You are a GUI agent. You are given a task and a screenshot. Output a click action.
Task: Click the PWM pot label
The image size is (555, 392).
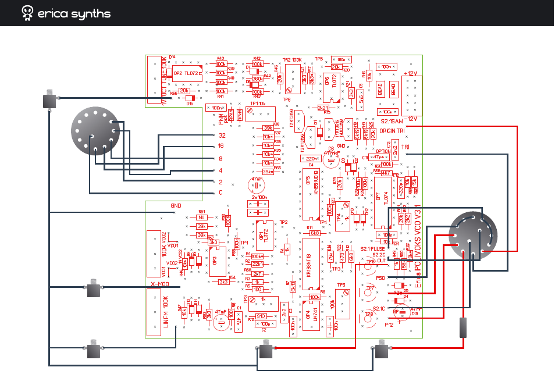(x=223, y=119)
